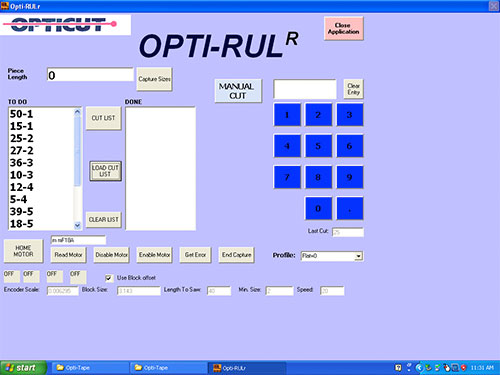The height and width of the screenshot is (375, 500).
Task: Toggle the first OFF indicator
Action: tap(11, 276)
